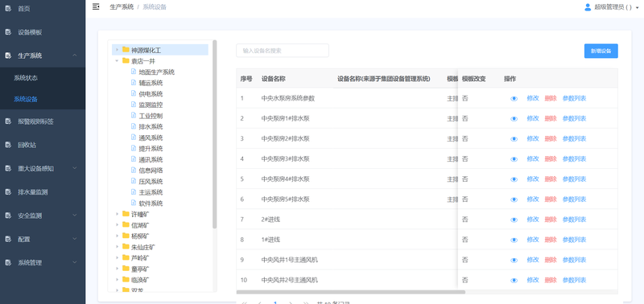Expand the 许疃矿 tree node
This screenshot has height=304, width=644.
click(117, 214)
